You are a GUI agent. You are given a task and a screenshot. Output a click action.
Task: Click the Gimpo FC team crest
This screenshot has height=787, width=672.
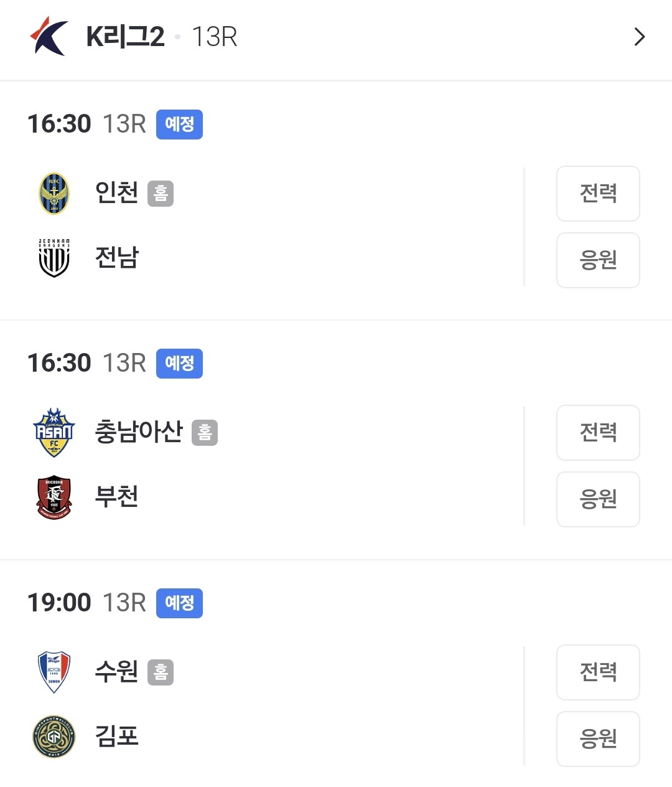click(54, 737)
